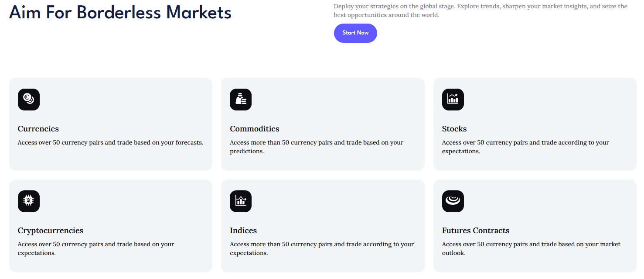Image resolution: width=644 pixels, height=279 pixels.
Task: Select the Indices growth chart icon
Action: (x=240, y=201)
